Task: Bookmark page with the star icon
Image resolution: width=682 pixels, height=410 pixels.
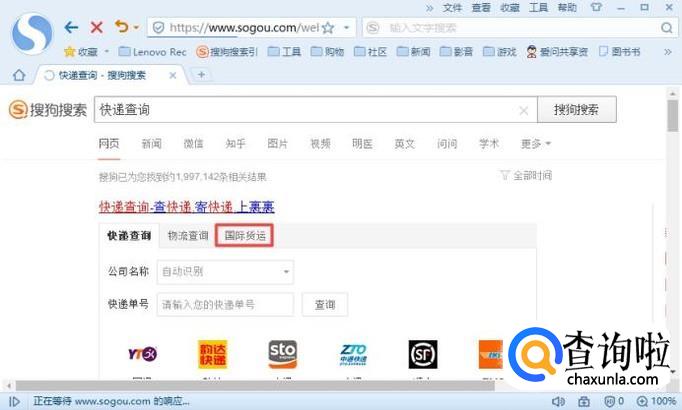Action: (328, 28)
